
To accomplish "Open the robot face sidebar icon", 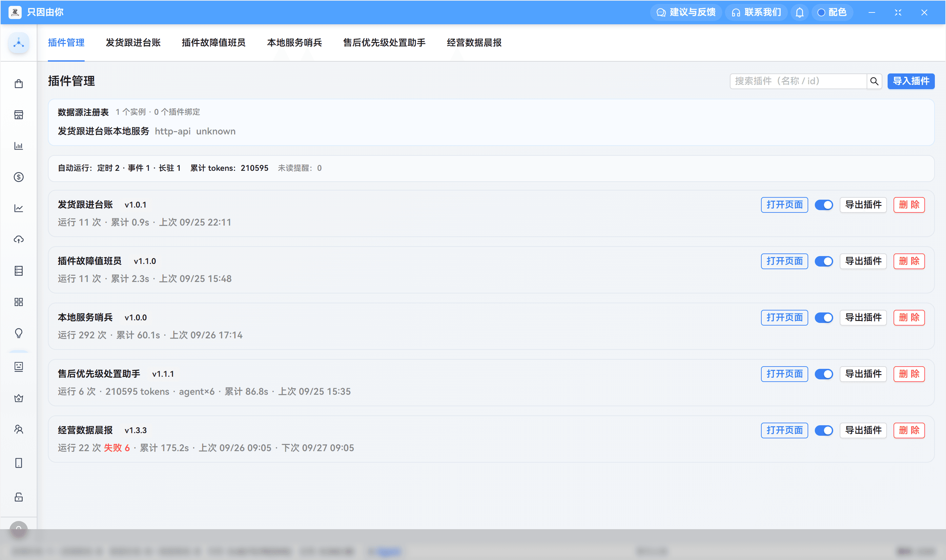I will tap(18, 367).
